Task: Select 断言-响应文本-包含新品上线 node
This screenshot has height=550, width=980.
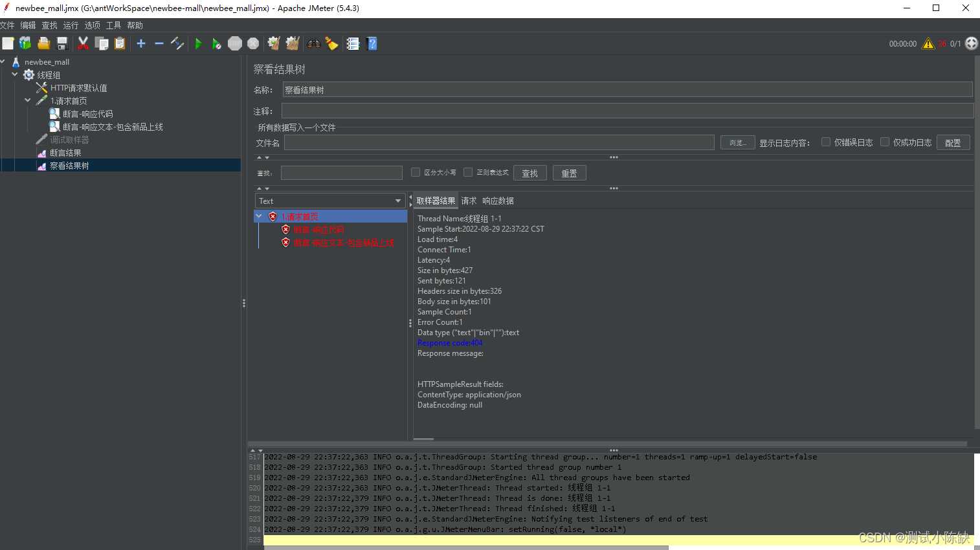Action: click(113, 127)
